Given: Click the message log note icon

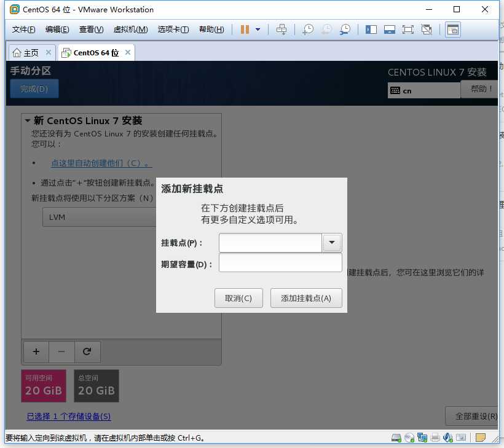Looking at the screenshot, I should pyautogui.click(x=481, y=438).
